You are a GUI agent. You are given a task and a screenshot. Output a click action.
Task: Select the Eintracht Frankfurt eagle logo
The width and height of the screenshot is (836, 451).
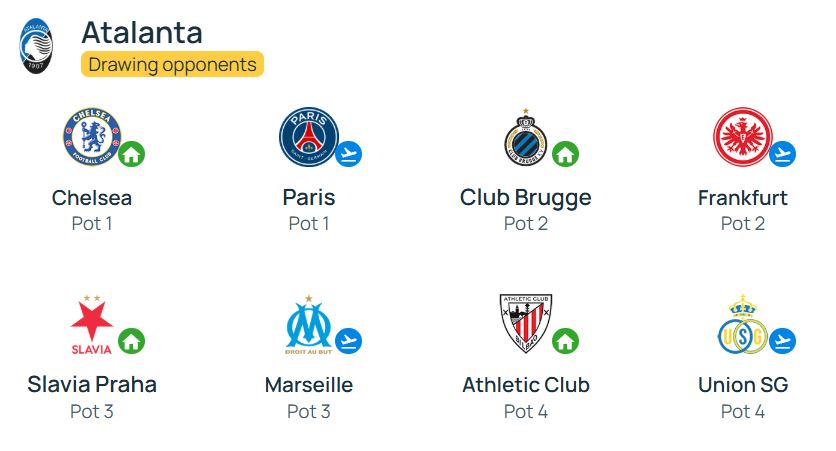click(743, 137)
